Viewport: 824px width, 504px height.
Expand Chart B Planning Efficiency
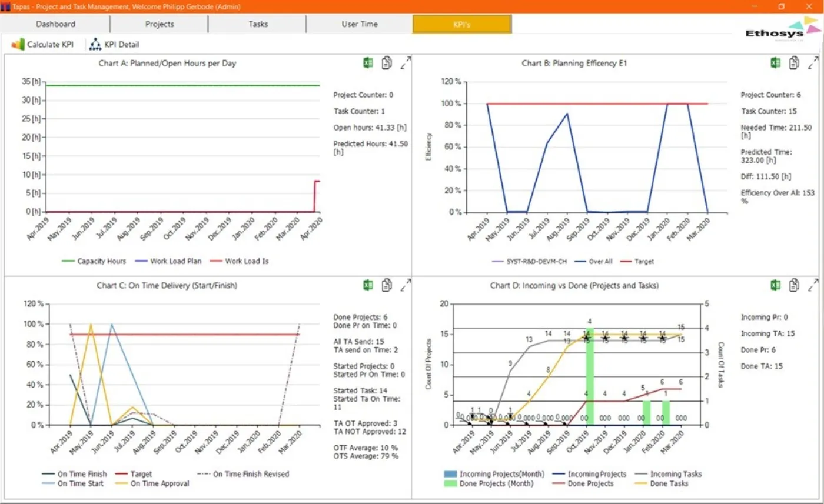pyautogui.click(x=813, y=63)
